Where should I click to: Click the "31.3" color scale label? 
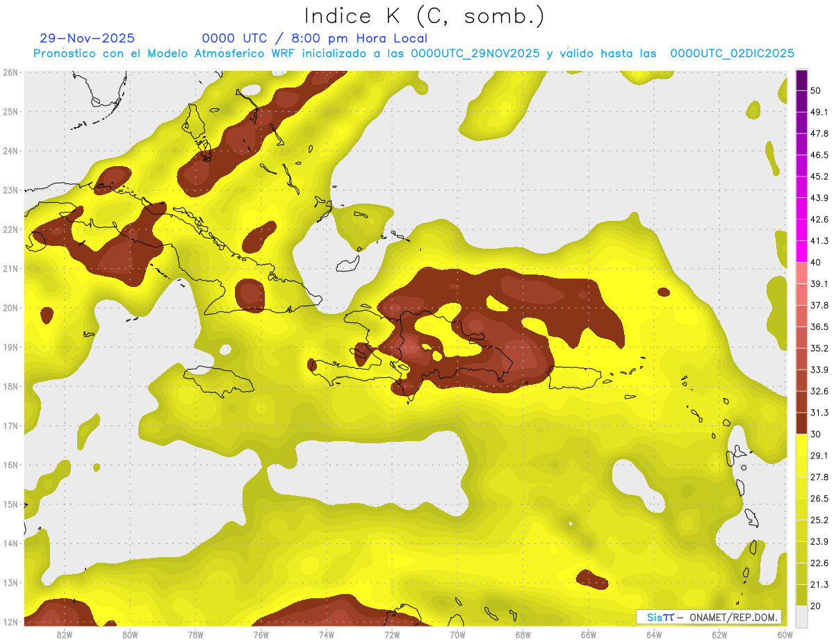(819, 413)
